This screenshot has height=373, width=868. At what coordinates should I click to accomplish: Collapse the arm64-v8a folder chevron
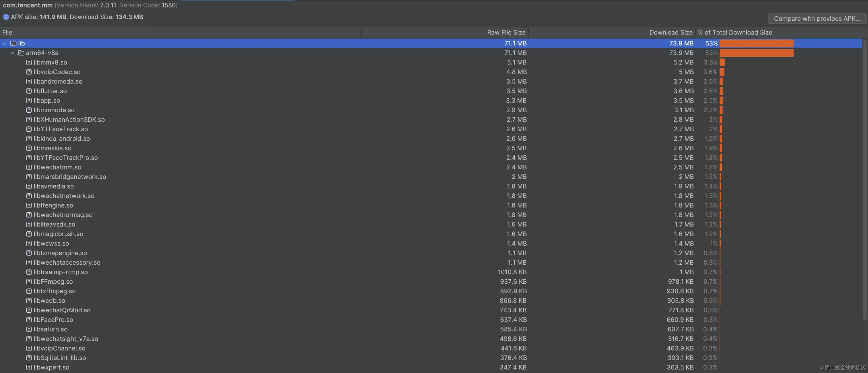click(12, 53)
